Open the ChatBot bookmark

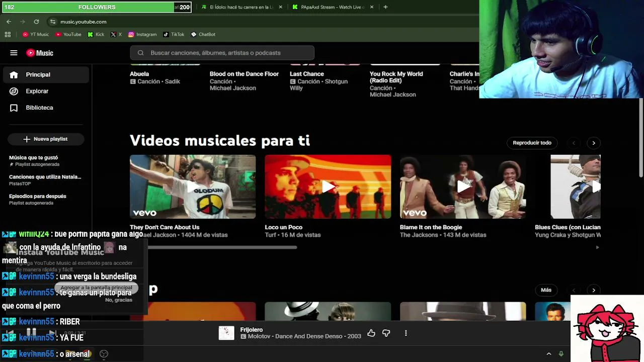[x=203, y=34]
